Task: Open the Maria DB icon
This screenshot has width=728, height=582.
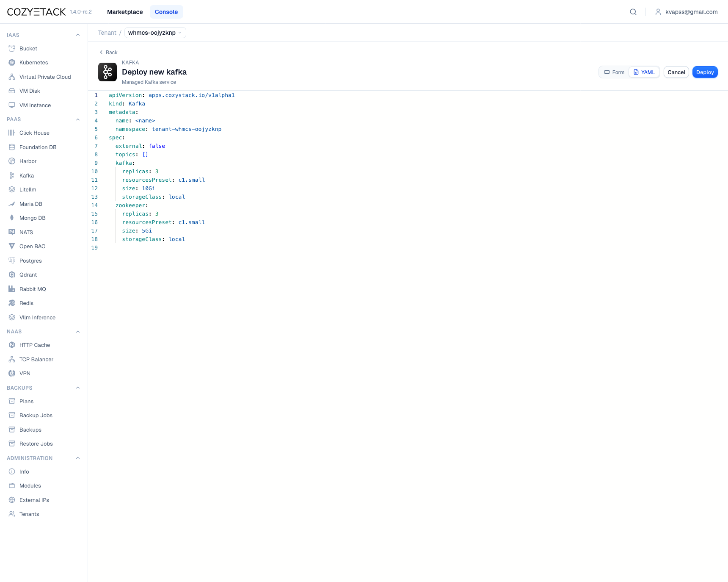Action: pos(12,204)
